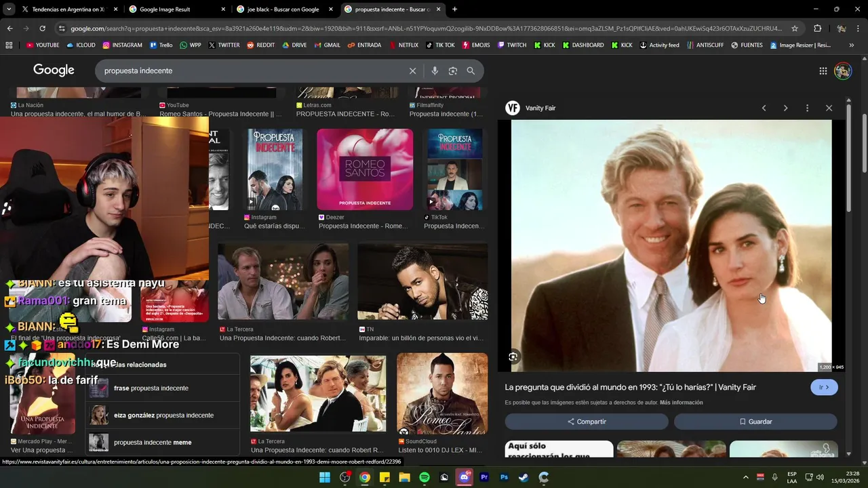
Task: Switch to joe black search tab
Action: pyautogui.click(x=283, y=9)
